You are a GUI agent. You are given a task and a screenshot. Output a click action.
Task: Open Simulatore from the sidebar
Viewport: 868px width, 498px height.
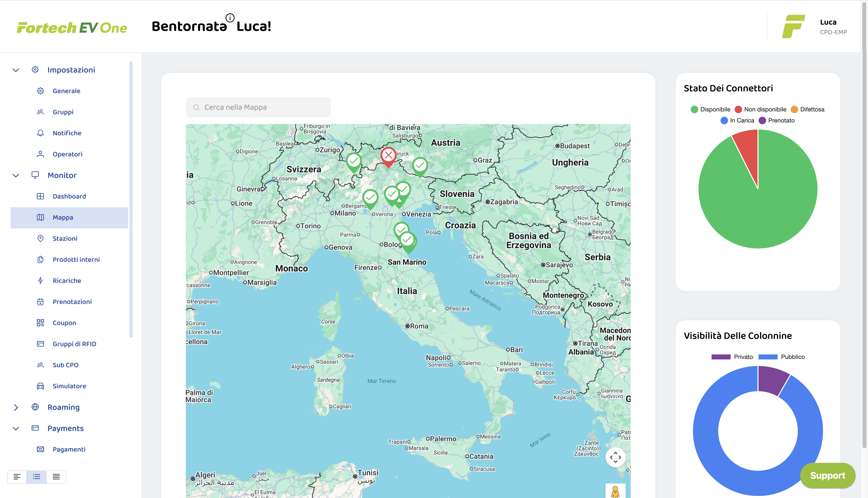[x=69, y=386]
